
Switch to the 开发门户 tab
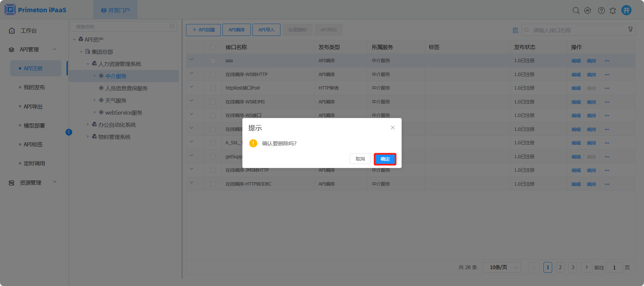point(115,10)
